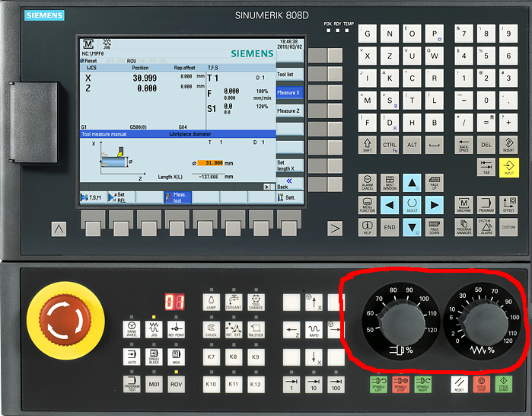Open the SYSTEM ALARM key
This screenshot has width=532, height=416.
click(486, 227)
